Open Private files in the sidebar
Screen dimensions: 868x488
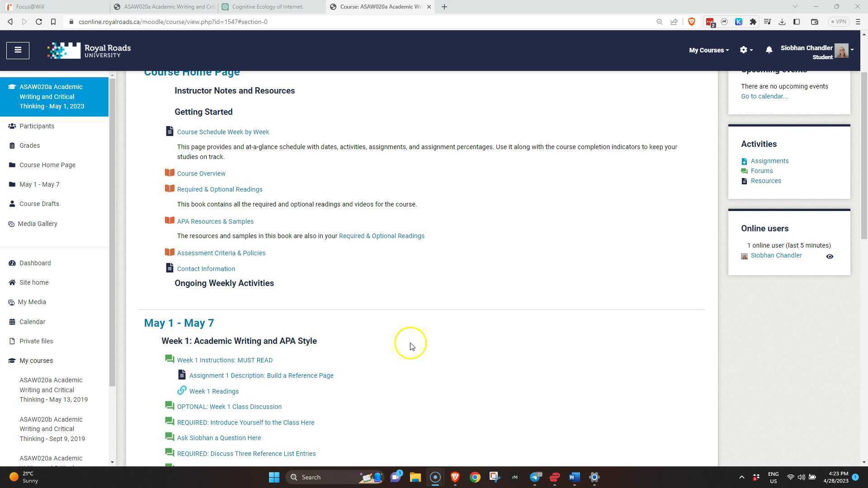click(x=36, y=341)
